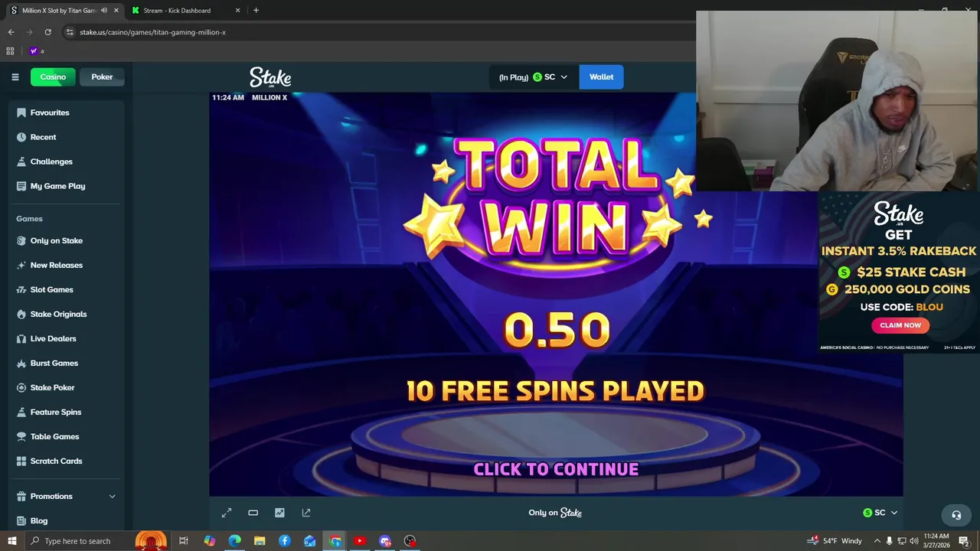Viewport: 980px width, 551px height.
Task: Click the Recent clock icon
Action: pyautogui.click(x=21, y=137)
